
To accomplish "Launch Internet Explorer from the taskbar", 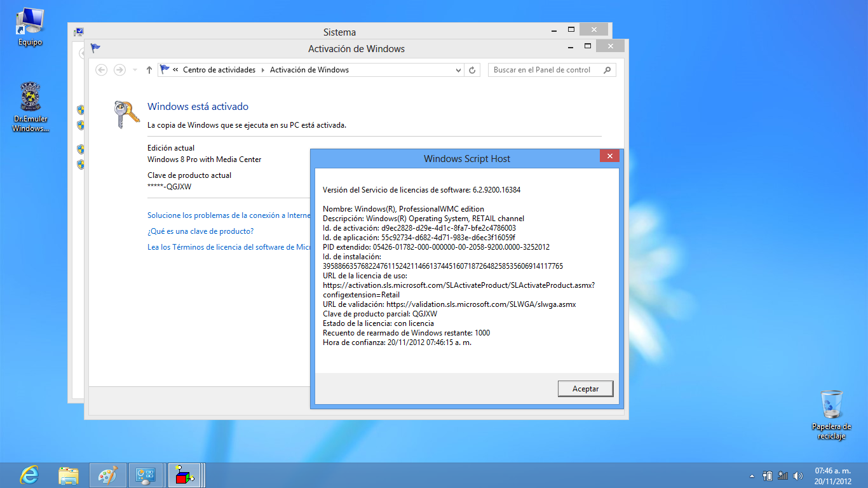I will point(29,475).
